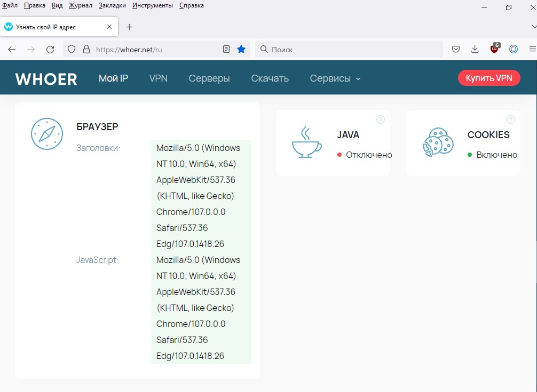
Task: Click Chrome/107.0.0.0 under JavaScript
Action: point(191,324)
